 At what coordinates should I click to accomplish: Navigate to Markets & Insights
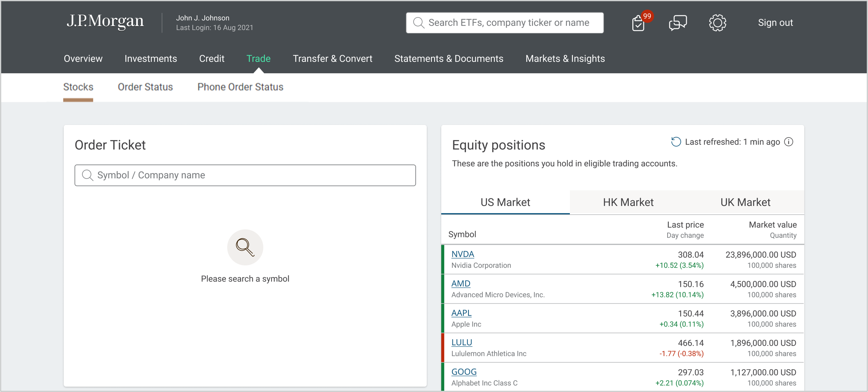click(x=565, y=58)
